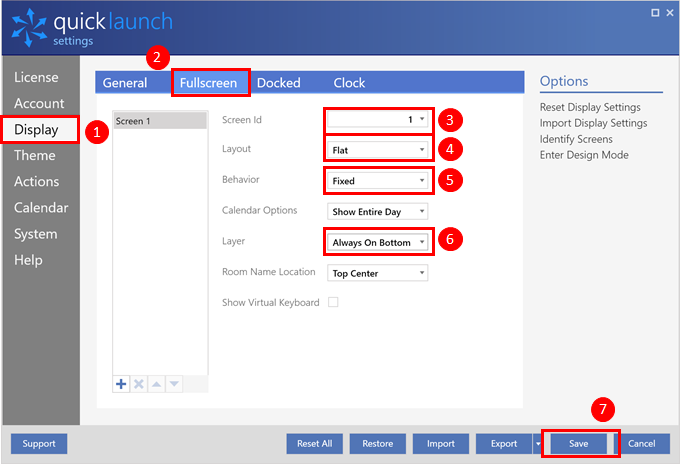This screenshot has height=464, width=680.
Task: Click the Export button
Action: point(504,444)
